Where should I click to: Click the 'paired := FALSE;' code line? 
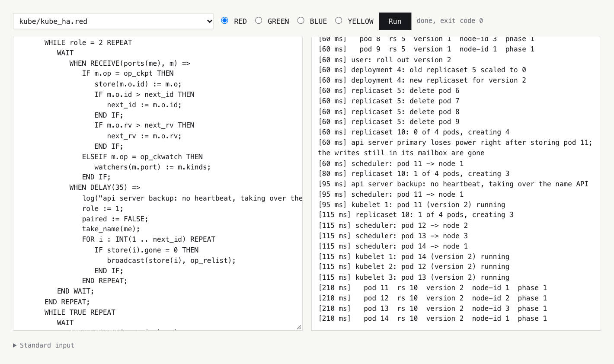click(115, 219)
